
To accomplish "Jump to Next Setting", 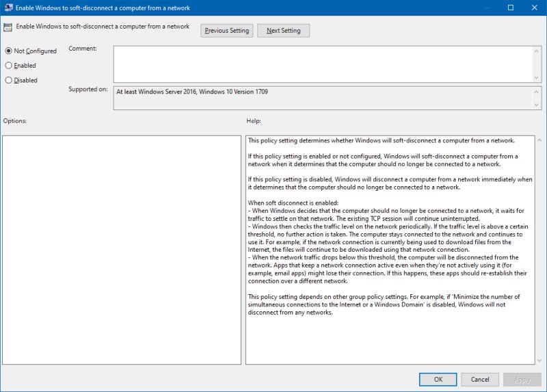I will coord(283,31).
